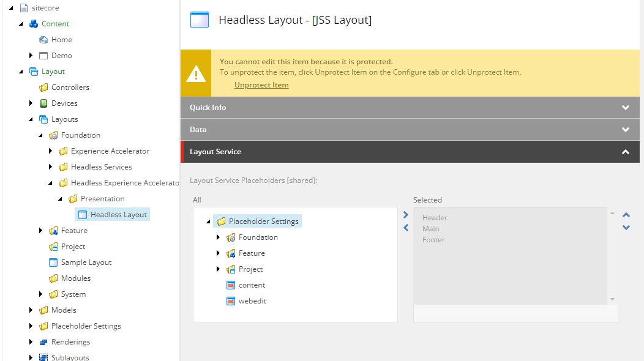Expand Experience Accelerator folder node
Screen dimensions: 644x361
pyautogui.click(x=51, y=151)
